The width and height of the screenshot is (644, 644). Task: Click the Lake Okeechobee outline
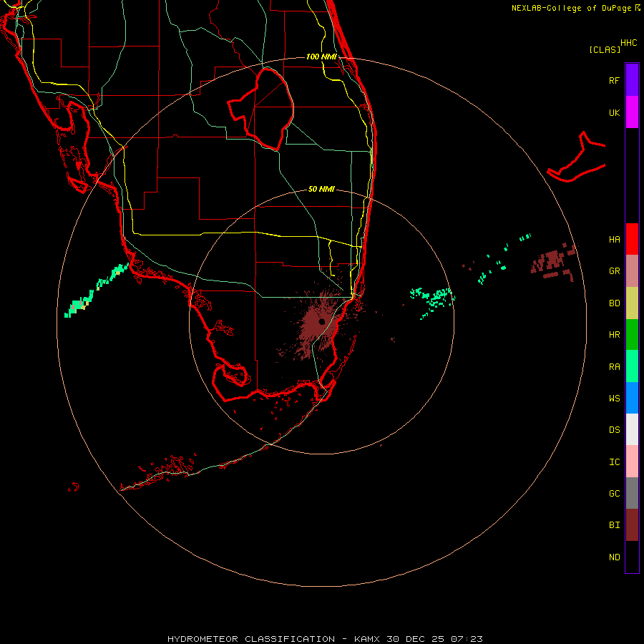[260, 109]
